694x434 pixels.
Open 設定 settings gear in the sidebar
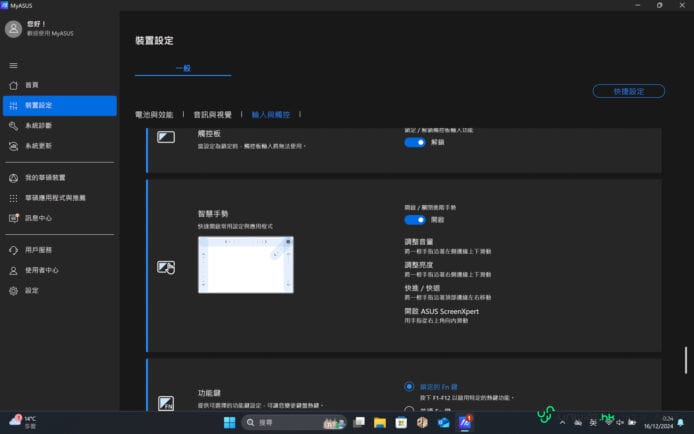pyautogui.click(x=31, y=291)
